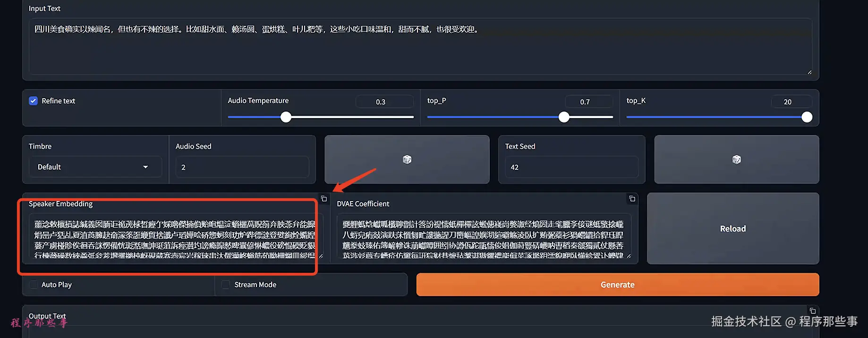Viewport: 868px width, 338px height.
Task: Grab the DVAE Coefficient resize handle
Action: pyautogui.click(x=629, y=256)
